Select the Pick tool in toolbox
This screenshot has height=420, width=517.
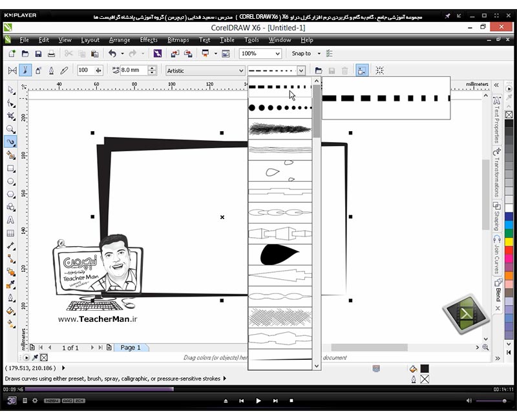11,90
